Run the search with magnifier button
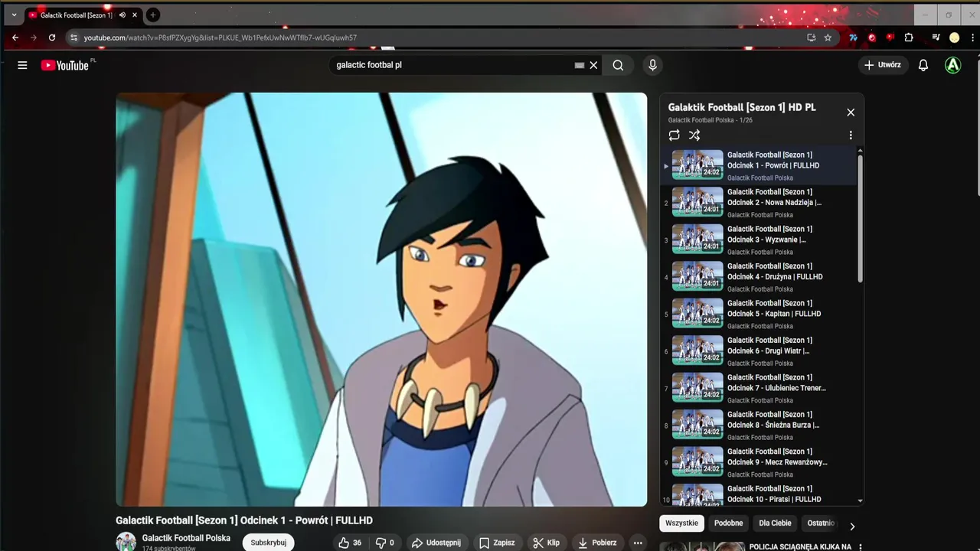This screenshot has height=551, width=980. click(x=618, y=65)
